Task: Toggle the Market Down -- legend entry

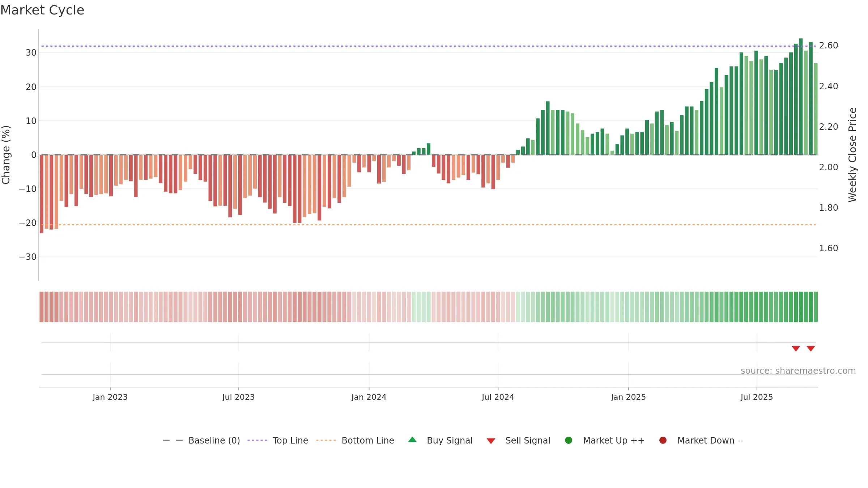Action: [x=701, y=440]
